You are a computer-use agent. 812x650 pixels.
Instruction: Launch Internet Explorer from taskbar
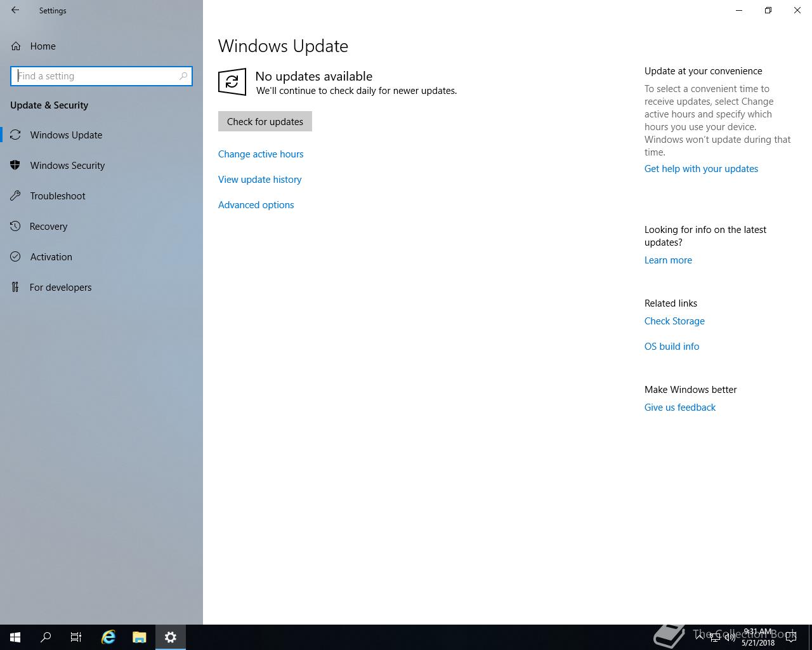(108, 637)
